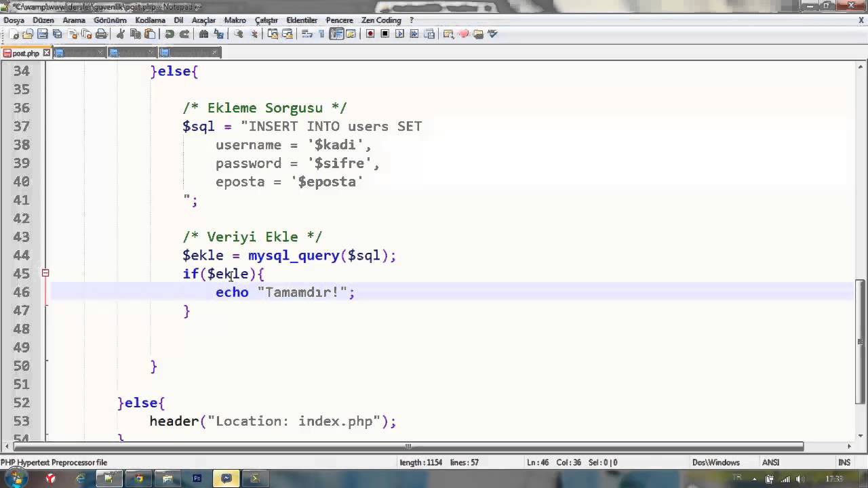Save the current file with floppy icon
This screenshot has width=868, height=488.
[x=42, y=34]
